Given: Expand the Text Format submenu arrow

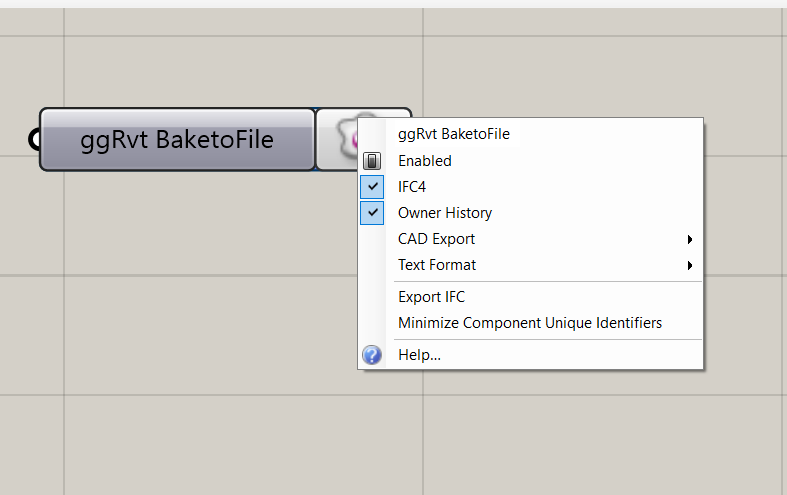Looking at the screenshot, I should 690,266.
